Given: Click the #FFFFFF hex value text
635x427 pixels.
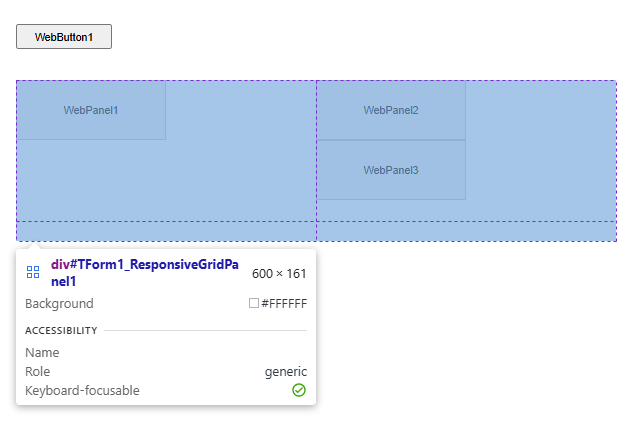Looking at the screenshot, I should pyautogui.click(x=284, y=303).
